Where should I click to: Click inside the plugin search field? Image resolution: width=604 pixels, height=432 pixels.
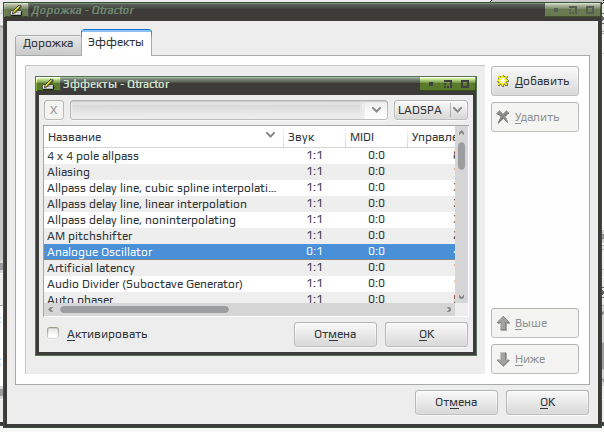click(x=220, y=110)
